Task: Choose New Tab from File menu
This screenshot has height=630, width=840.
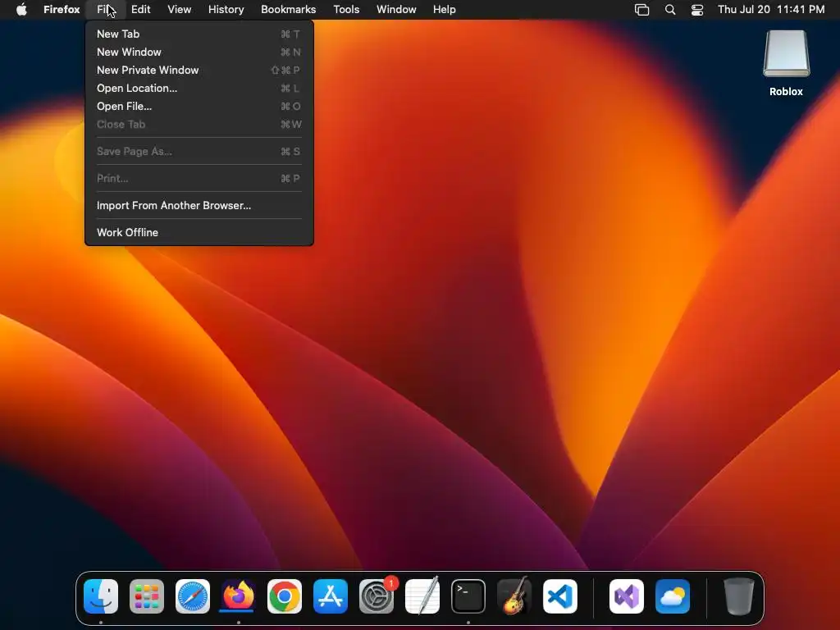Action: point(199,34)
